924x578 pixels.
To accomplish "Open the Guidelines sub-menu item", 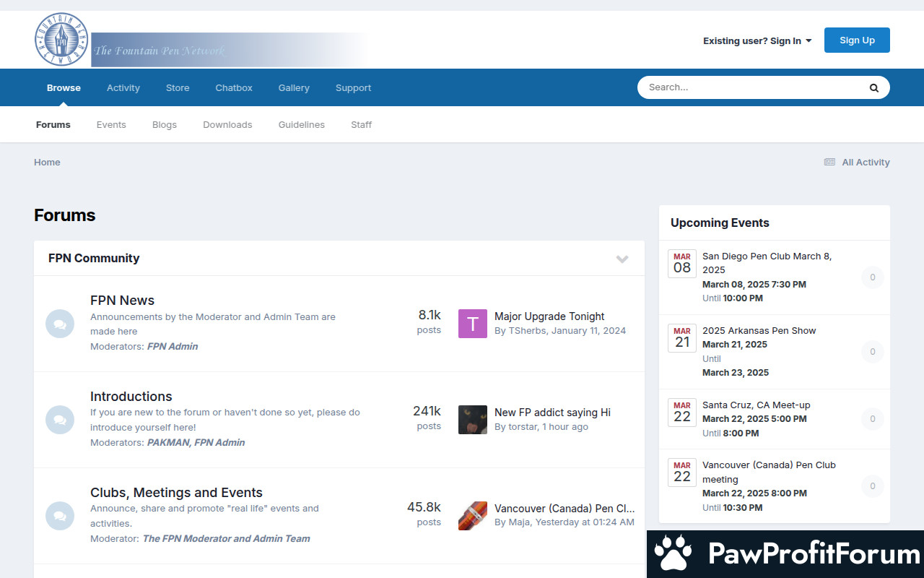I will coord(302,124).
